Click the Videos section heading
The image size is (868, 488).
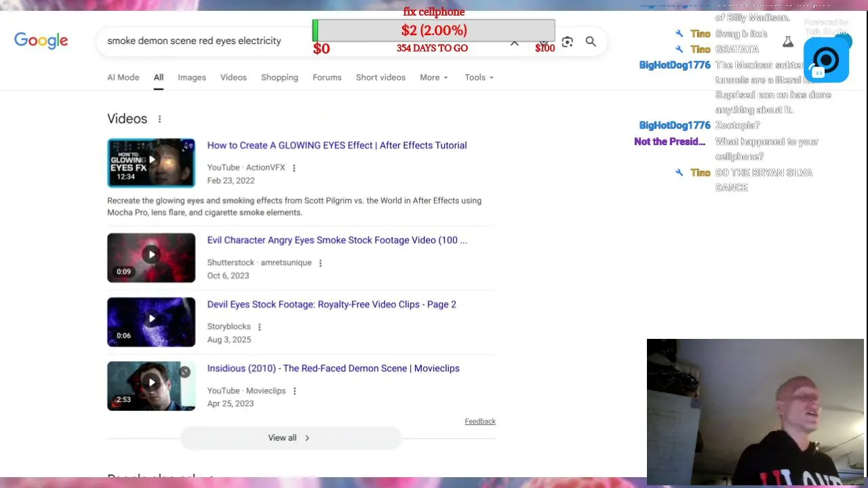click(x=127, y=119)
